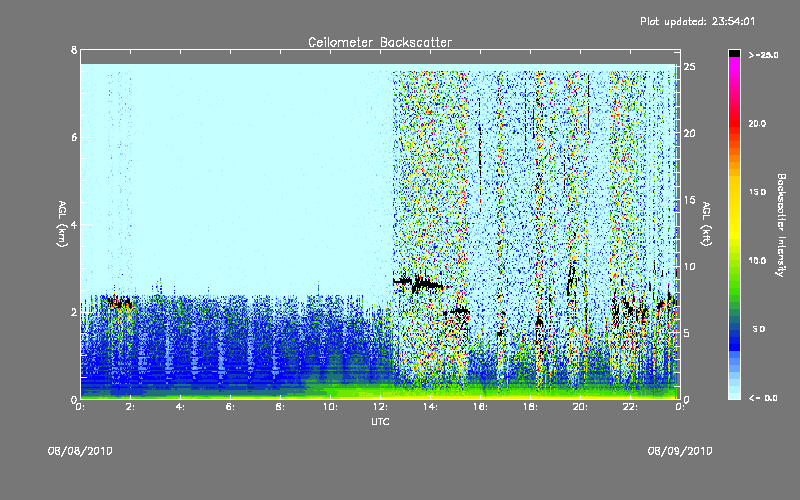Select the end date '08/09/2010'
The width and height of the screenshot is (800, 500).
point(680,451)
